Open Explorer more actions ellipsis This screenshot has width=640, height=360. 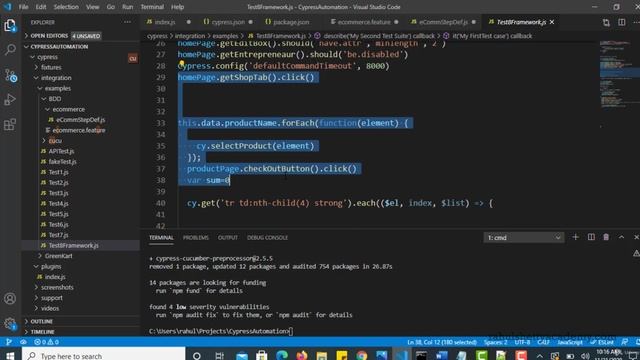tap(128, 22)
